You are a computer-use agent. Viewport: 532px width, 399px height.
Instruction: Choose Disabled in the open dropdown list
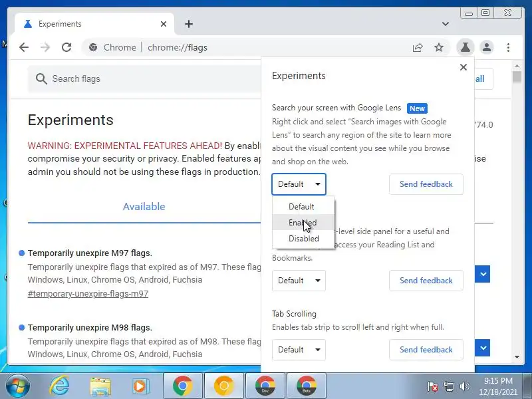coord(303,239)
